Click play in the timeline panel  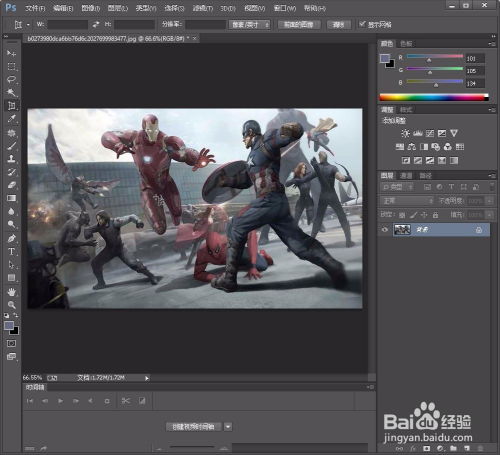[x=60, y=401]
